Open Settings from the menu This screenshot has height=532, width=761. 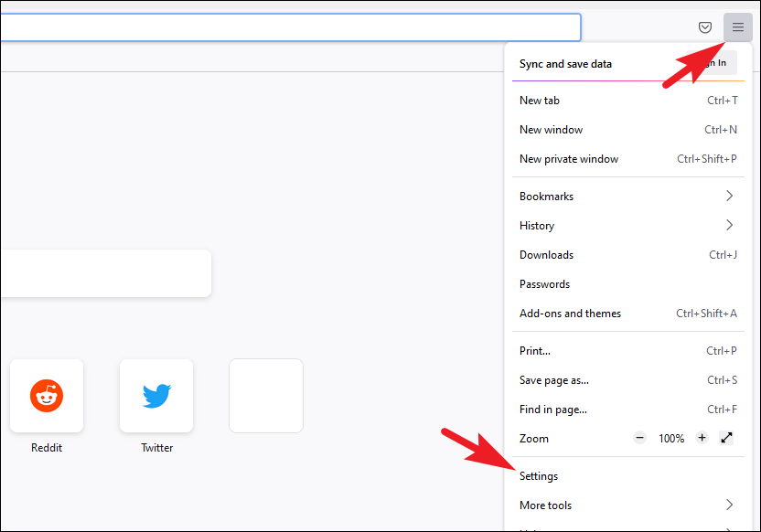coord(538,475)
